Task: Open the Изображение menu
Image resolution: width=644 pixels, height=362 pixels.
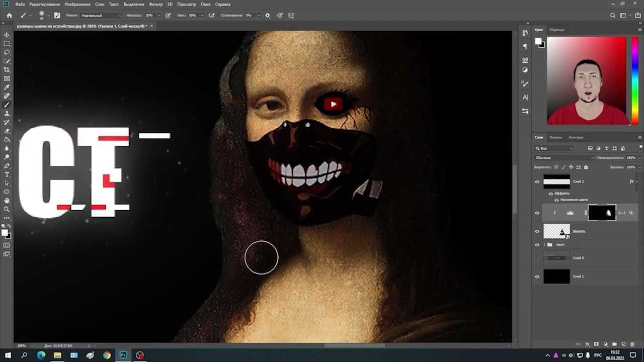Action: click(x=77, y=4)
